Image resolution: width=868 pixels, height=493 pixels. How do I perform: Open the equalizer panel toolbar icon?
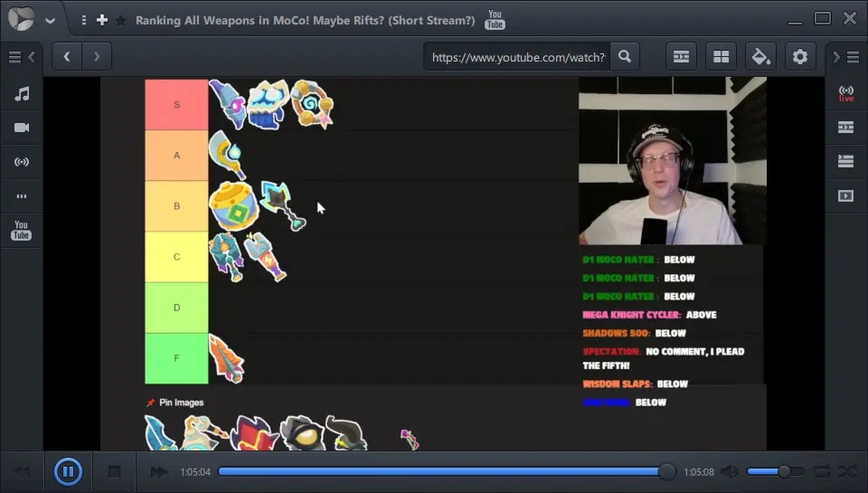pos(681,56)
